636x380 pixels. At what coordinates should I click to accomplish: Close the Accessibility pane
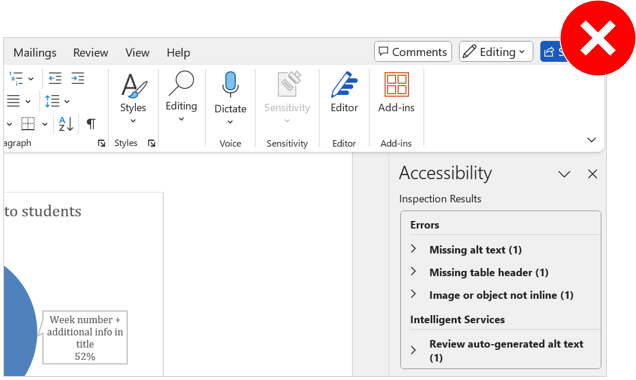point(592,174)
